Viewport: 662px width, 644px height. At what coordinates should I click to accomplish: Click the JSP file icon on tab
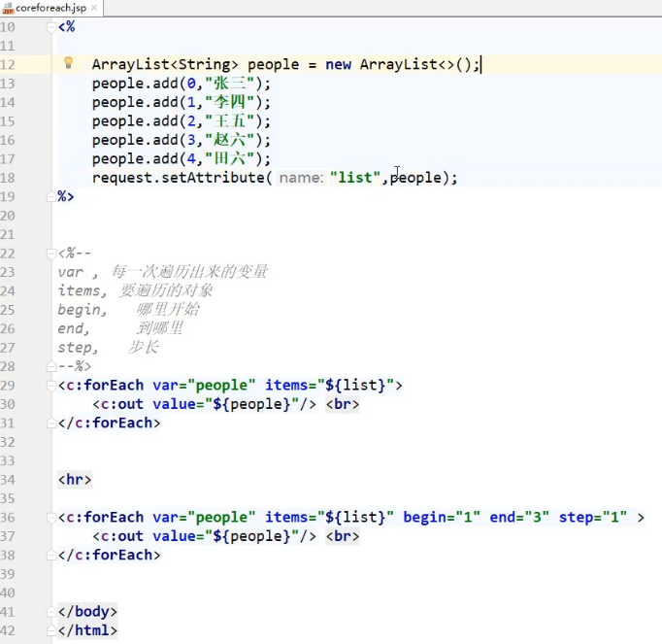tap(8, 8)
